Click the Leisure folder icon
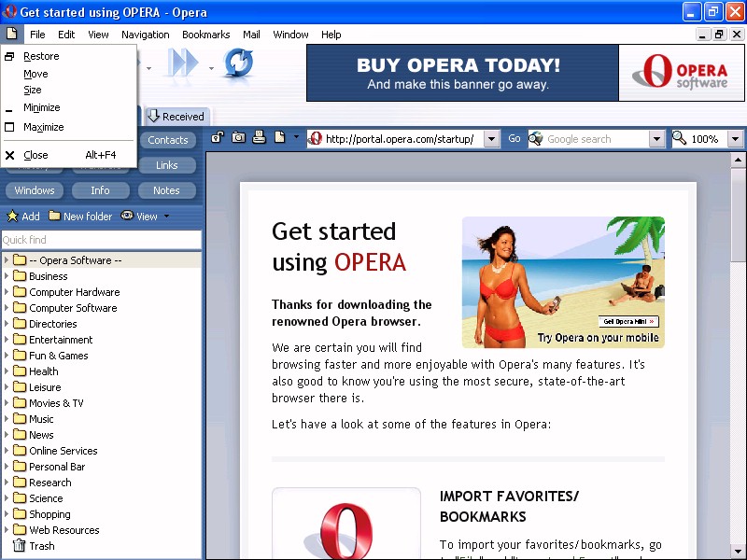The image size is (747, 560). [20, 386]
